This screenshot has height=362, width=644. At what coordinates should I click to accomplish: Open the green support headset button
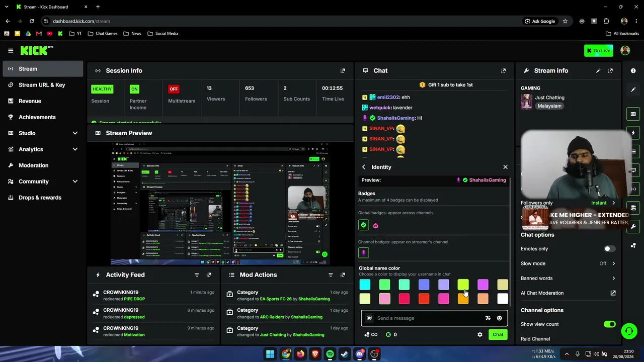pyautogui.click(x=629, y=331)
